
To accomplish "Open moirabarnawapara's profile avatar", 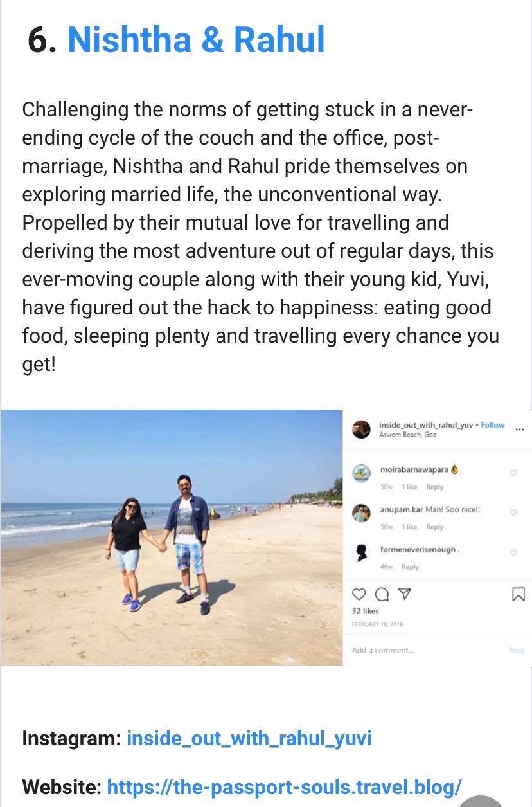I will coord(362,473).
